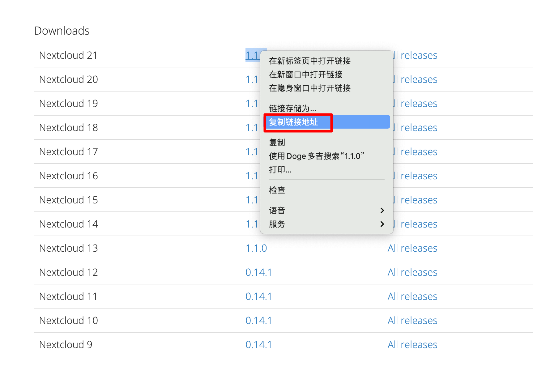The height and width of the screenshot is (392, 533).
Task: Open the releases link in the Nextcloud 21 row
Action: pos(416,55)
